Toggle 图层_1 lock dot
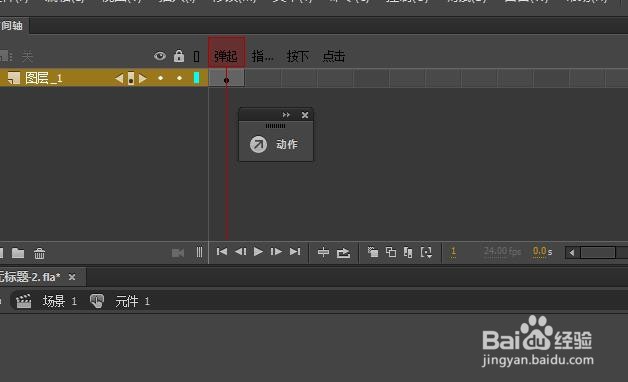This screenshot has width=628, height=382. pyautogui.click(x=179, y=78)
